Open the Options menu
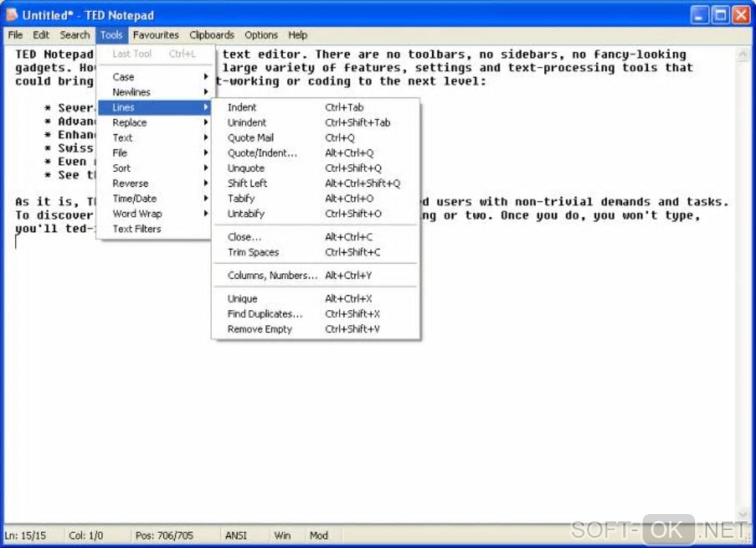Image resolution: width=756 pixels, height=548 pixels. (x=261, y=35)
